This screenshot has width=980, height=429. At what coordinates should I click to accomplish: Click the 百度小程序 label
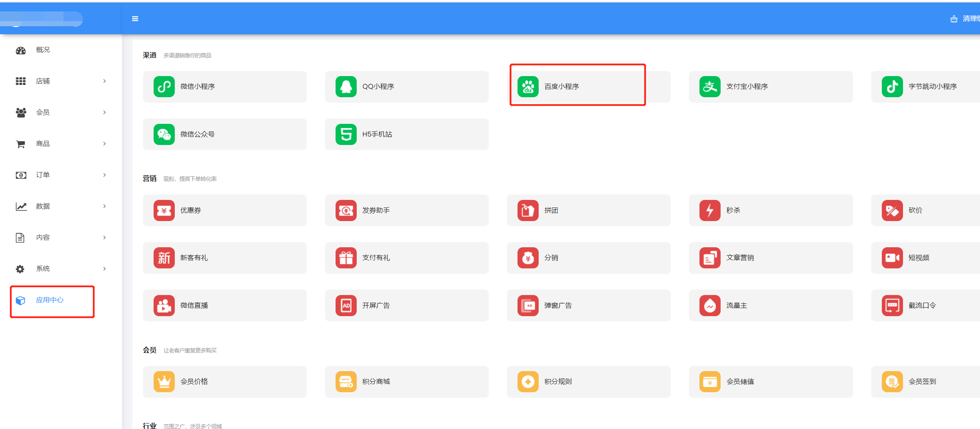[562, 87]
